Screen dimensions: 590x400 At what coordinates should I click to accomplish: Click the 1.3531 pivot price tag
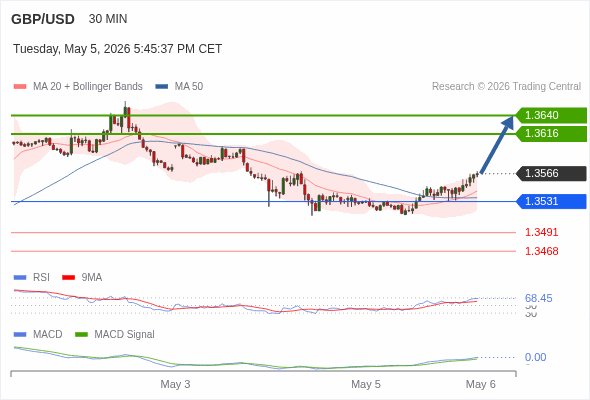coord(551,201)
